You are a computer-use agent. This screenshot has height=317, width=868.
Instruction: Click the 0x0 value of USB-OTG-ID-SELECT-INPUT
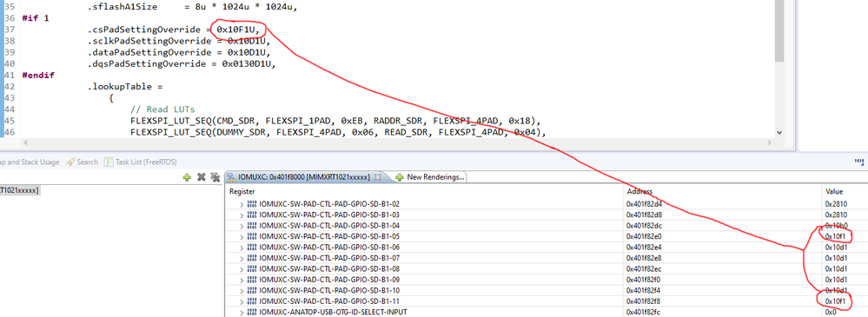[831, 312]
